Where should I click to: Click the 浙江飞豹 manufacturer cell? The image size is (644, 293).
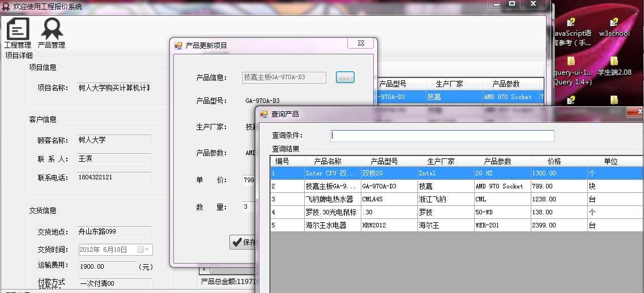point(446,200)
